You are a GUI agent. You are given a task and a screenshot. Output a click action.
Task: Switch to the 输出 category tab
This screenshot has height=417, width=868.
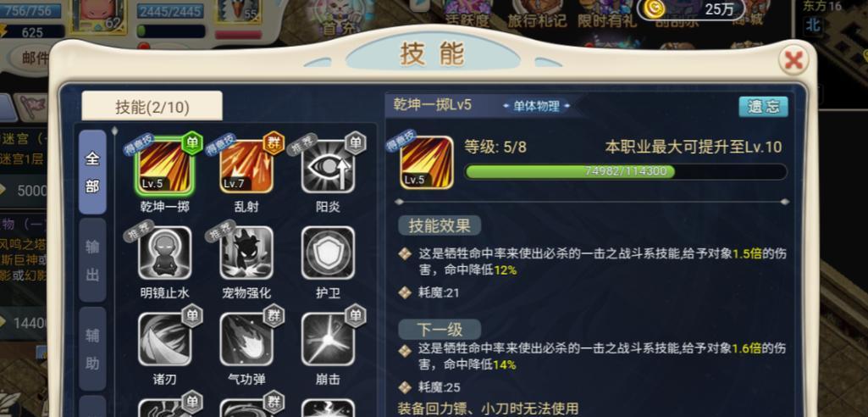point(92,259)
